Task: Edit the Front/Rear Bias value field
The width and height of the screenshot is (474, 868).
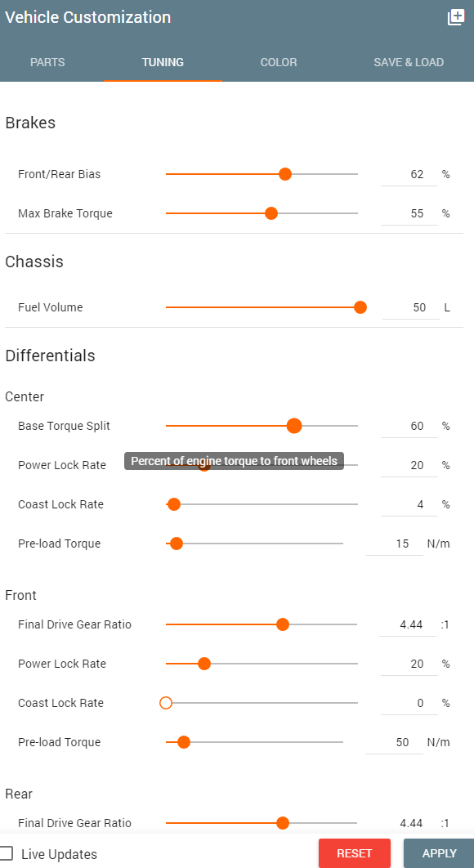Action: pyautogui.click(x=409, y=175)
